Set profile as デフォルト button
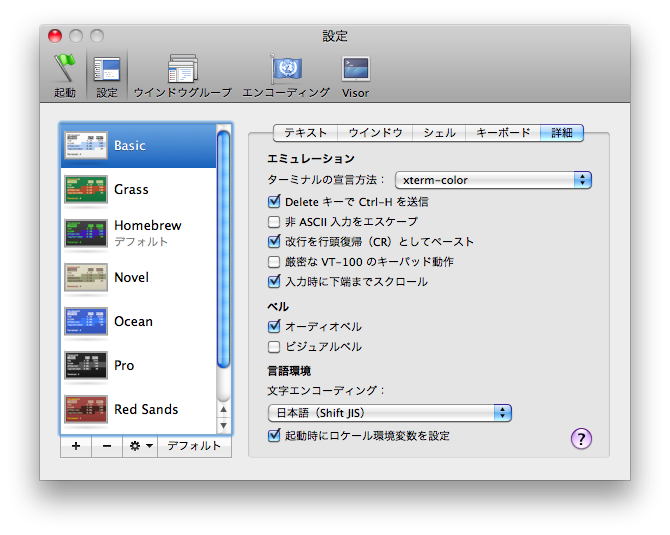This screenshot has height=535, width=670. pyautogui.click(x=194, y=446)
